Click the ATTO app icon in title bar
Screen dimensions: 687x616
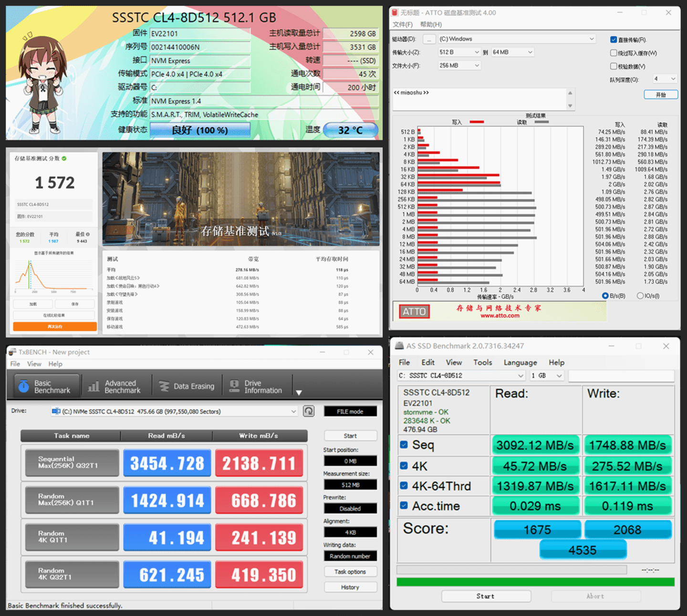tap(395, 12)
